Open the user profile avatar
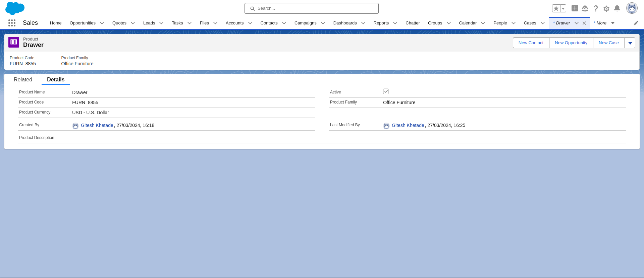Viewport: 644px width, 278px height. click(632, 8)
